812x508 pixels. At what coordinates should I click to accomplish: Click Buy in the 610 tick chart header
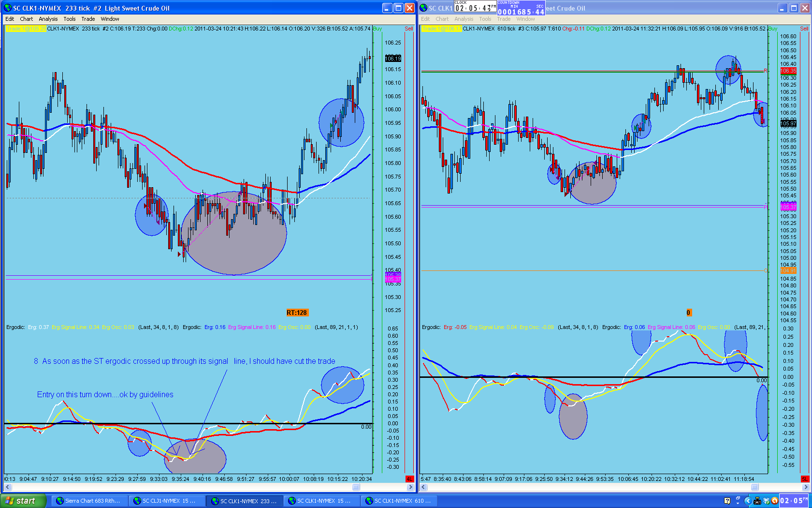(x=773, y=29)
